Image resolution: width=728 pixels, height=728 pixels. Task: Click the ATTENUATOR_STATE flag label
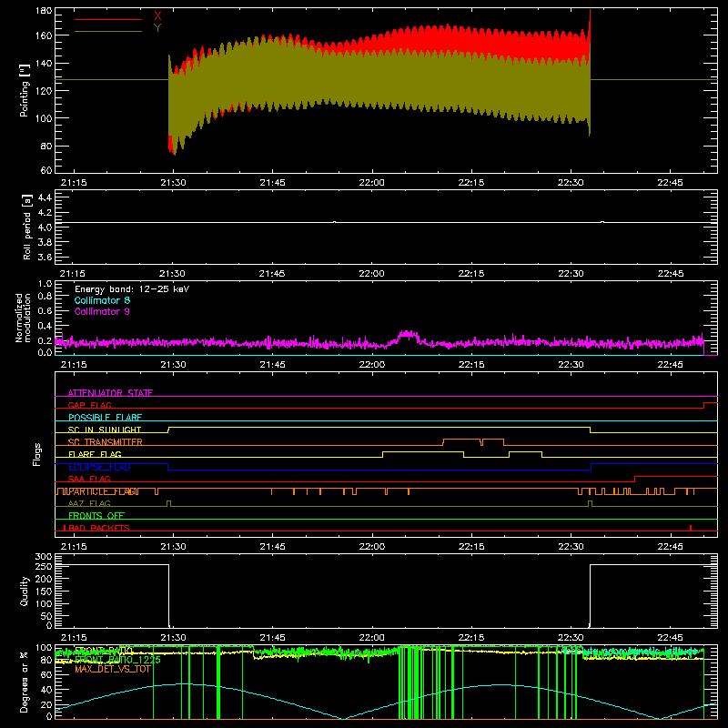110,393
